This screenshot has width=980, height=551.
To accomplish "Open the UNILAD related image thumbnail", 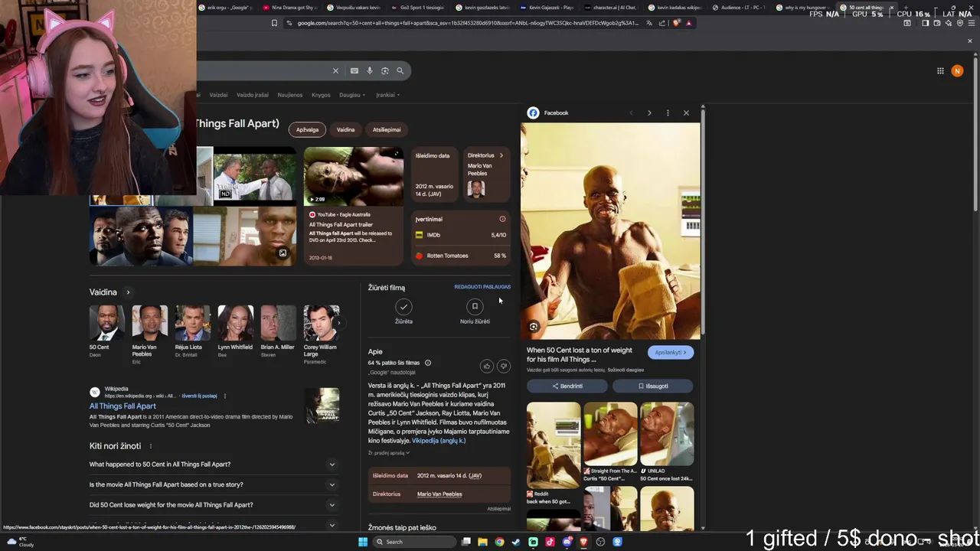I will click(667, 434).
